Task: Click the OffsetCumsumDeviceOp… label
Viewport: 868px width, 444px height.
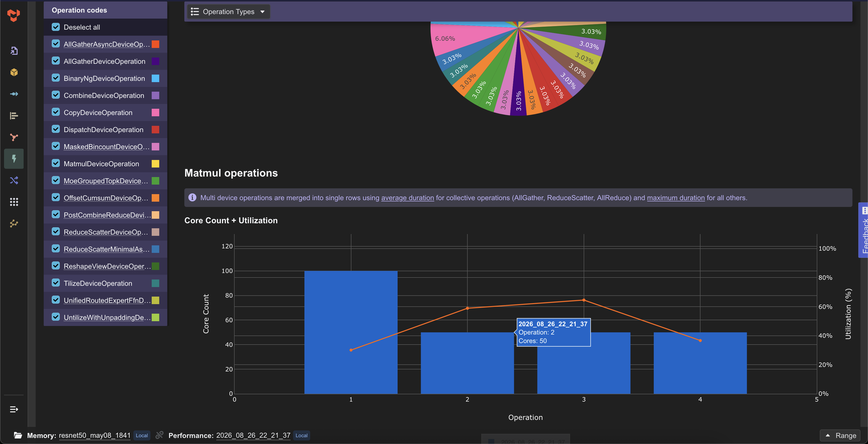Action: tap(106, 198)
